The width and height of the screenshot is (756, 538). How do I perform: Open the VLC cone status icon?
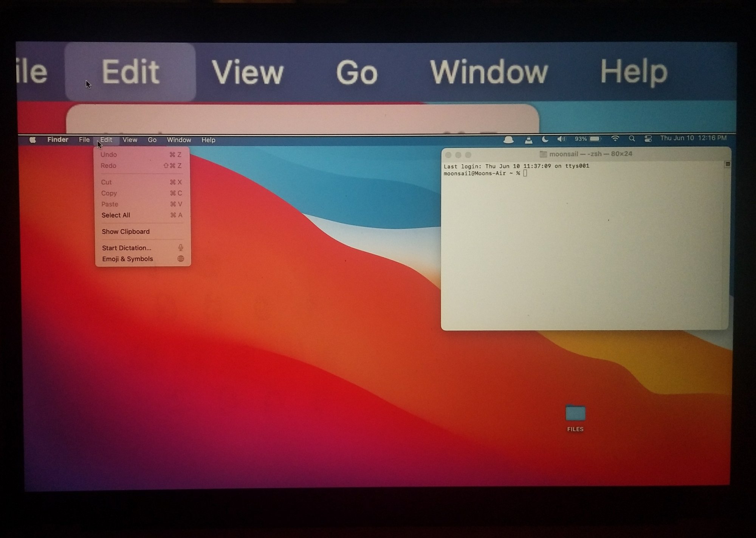(528, 140)
